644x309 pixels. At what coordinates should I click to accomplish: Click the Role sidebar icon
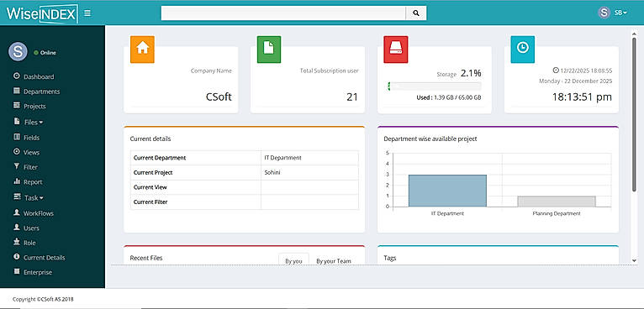click(17, 242)
